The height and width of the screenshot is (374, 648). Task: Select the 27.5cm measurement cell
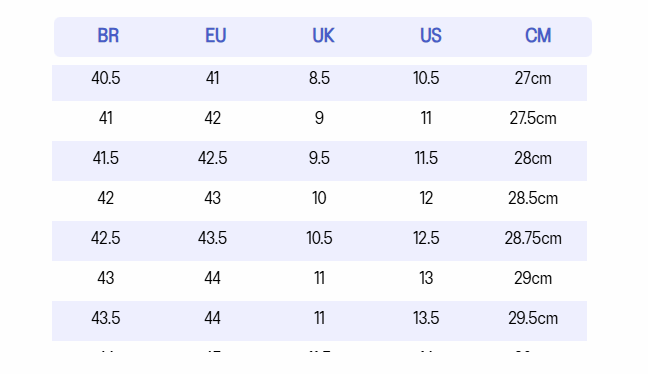(533, 118)
